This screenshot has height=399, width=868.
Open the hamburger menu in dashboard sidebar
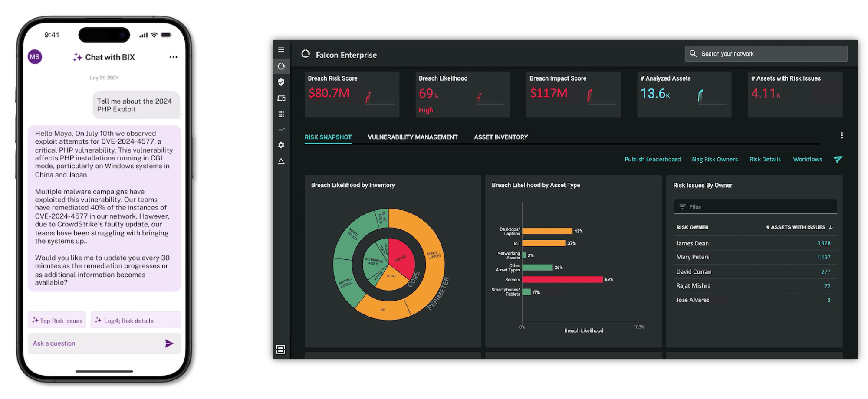(281, 49)
